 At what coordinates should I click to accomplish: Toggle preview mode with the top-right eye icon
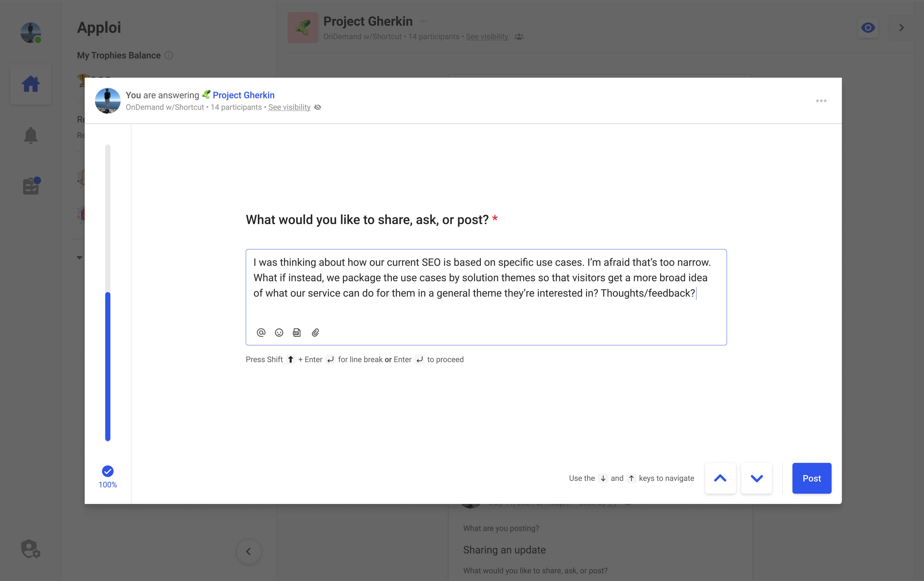tap(868, 27)
